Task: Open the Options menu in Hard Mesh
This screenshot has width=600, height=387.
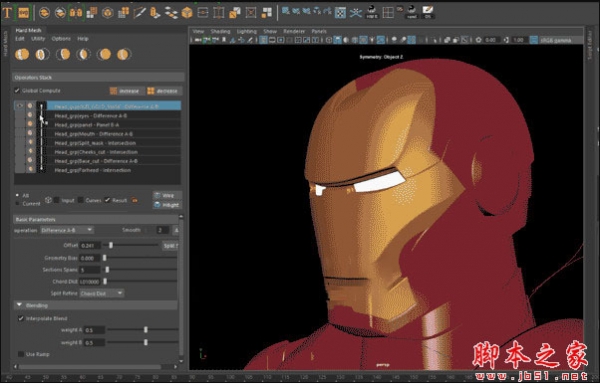Action: click(x=61, y=39)
